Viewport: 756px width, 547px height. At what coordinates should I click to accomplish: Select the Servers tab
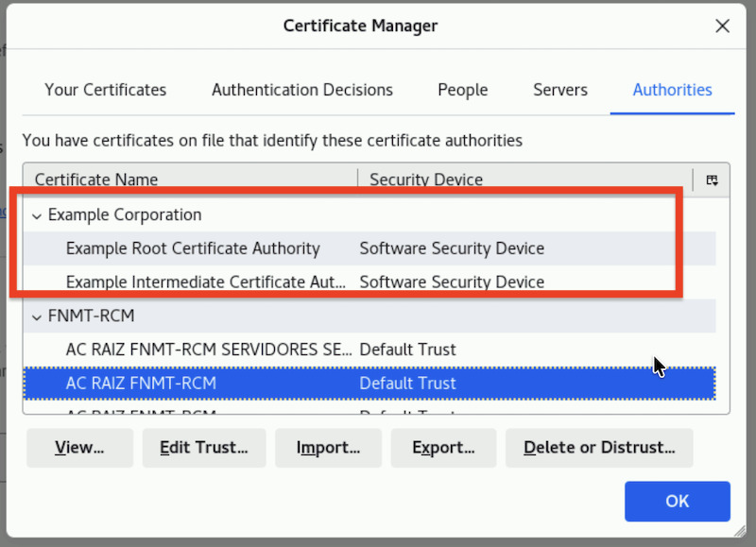[559, 91]
